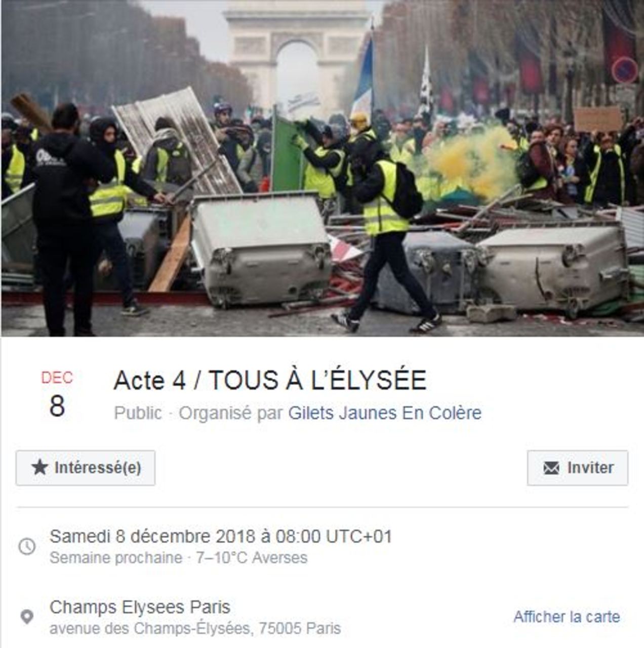Click the 7–10°C Averses weather text
The image size is (644, 648).
pos(252,558)
